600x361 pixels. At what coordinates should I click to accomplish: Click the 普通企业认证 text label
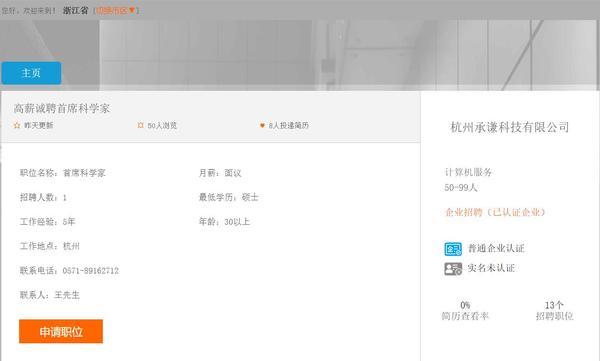(496, 248)
